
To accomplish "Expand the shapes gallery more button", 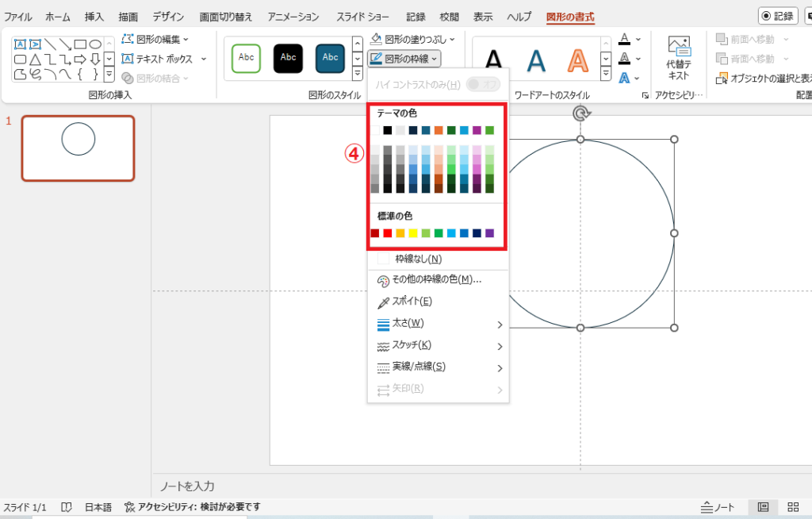I will 109,75.
